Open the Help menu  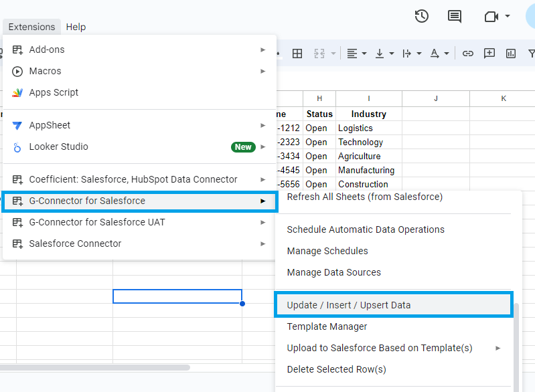click(76, 27)
